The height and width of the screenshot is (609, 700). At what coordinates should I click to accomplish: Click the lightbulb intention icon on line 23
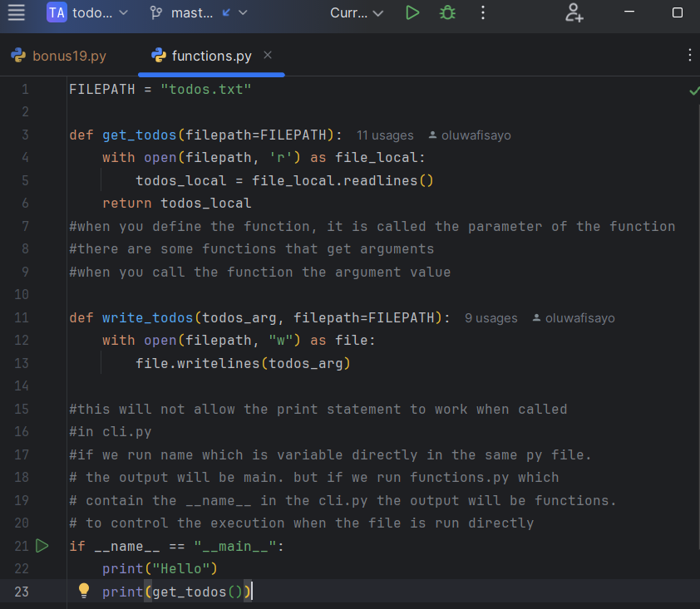pyautogui.click(x=83, y=590)
